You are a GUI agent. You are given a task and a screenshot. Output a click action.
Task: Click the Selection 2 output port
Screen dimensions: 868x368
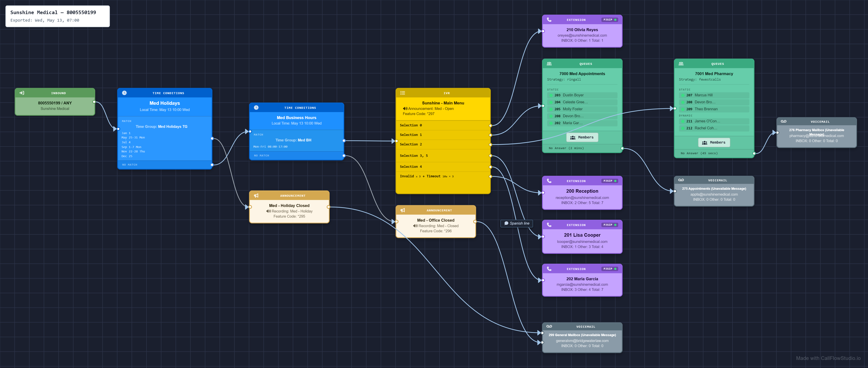coord(490,145)
